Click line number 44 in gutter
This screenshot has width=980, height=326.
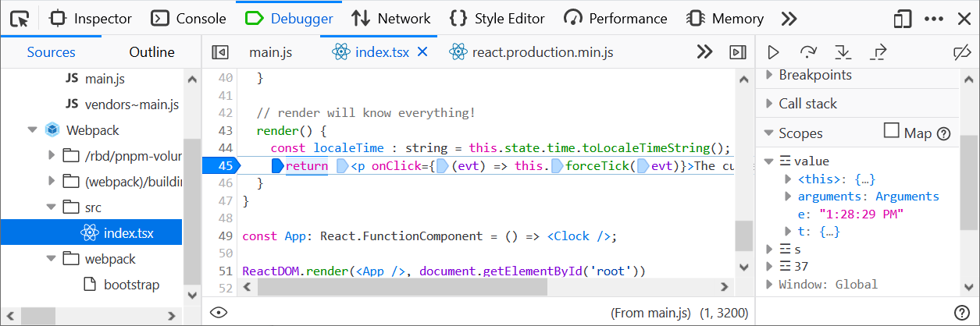click(225, 147)
